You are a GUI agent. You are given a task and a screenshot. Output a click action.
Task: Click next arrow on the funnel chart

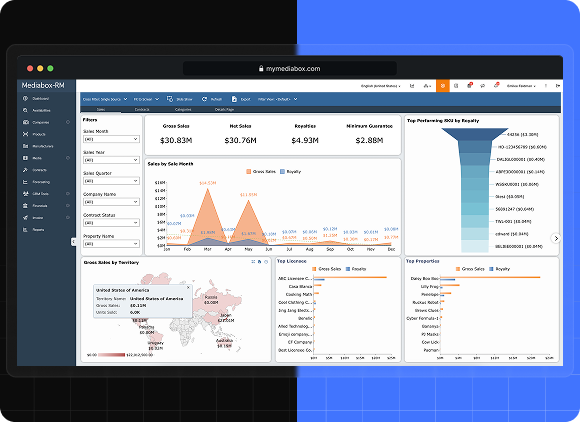point(556,239)
